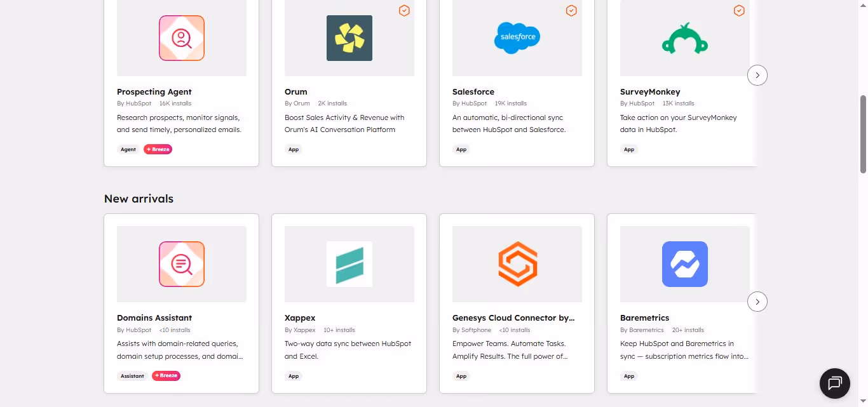
Task: Open the Prospecting Agent title
Action: (154, 91)
